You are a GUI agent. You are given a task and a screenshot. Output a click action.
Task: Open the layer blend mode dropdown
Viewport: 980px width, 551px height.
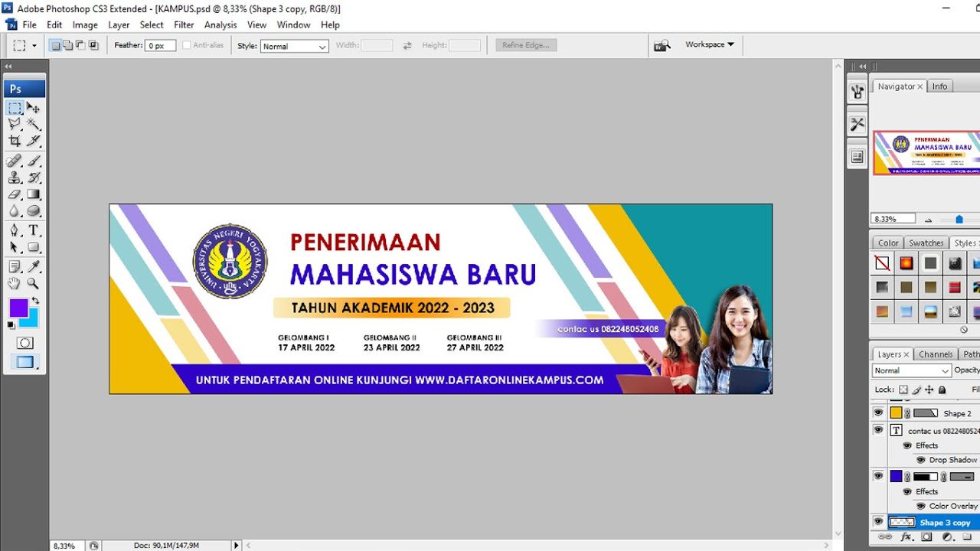point(911,370)
